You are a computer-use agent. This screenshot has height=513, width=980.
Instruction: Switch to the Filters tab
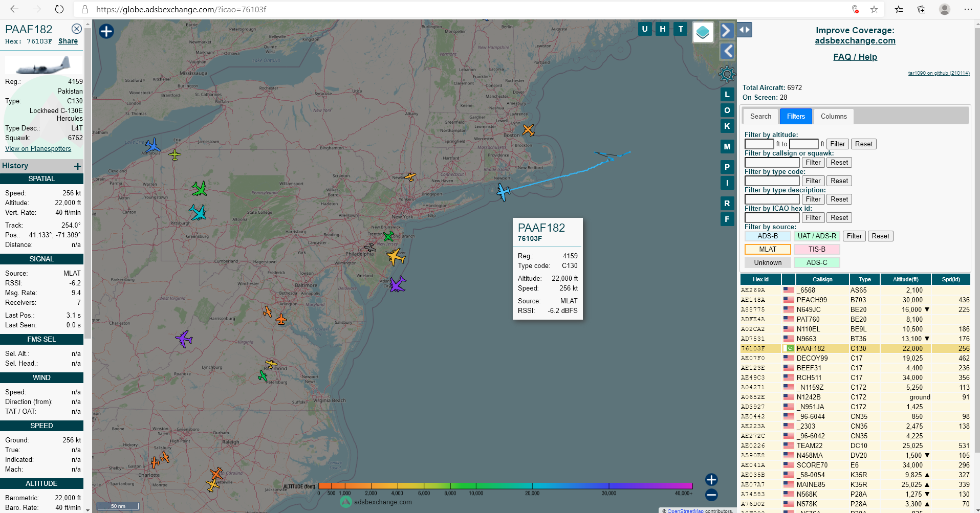pyautogui.click(x=796, y=116)
